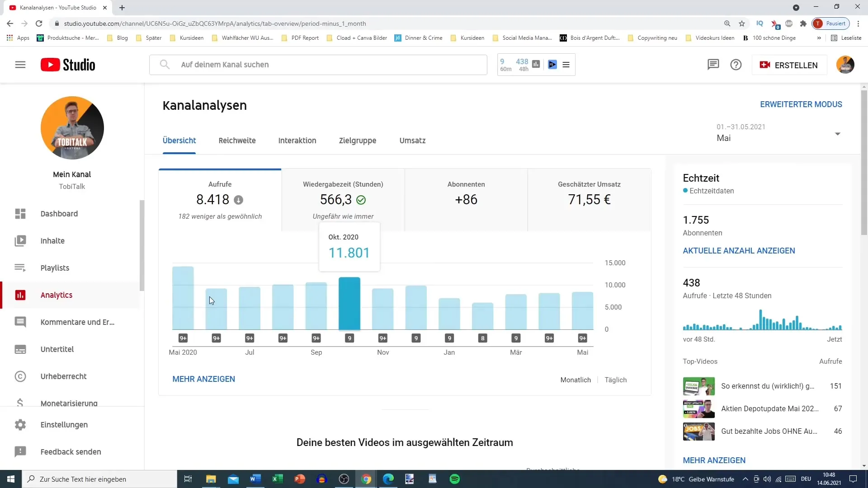Click Mehr Anzeigen analytics link
This screenshot has height=488, width=868.
pos(203,379)
